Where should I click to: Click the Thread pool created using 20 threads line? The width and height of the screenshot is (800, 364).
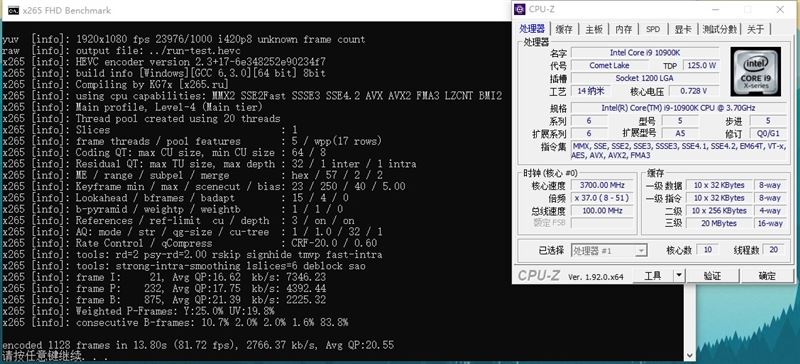tap(141, 118)
